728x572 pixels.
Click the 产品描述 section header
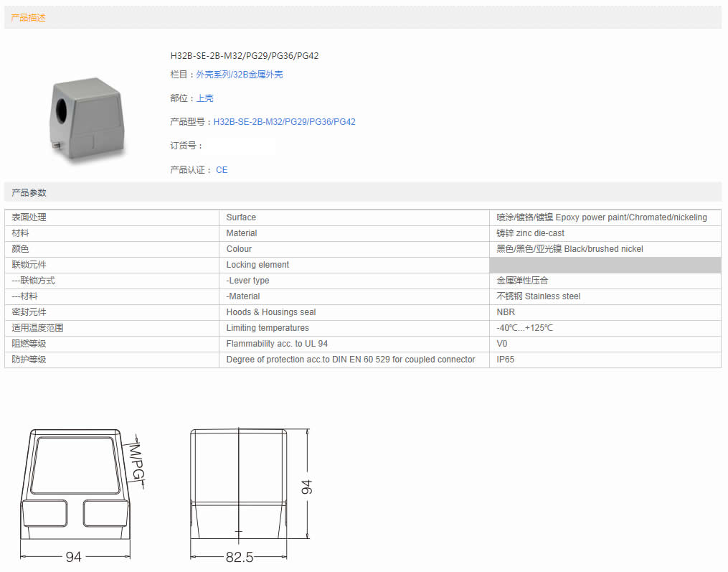click(29, 18)
